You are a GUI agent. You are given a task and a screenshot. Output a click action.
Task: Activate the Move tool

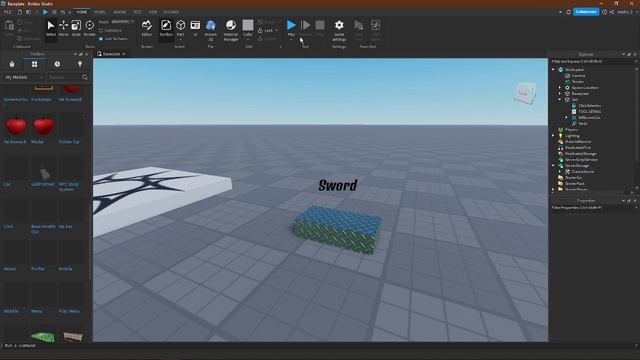tap(63, 29)
